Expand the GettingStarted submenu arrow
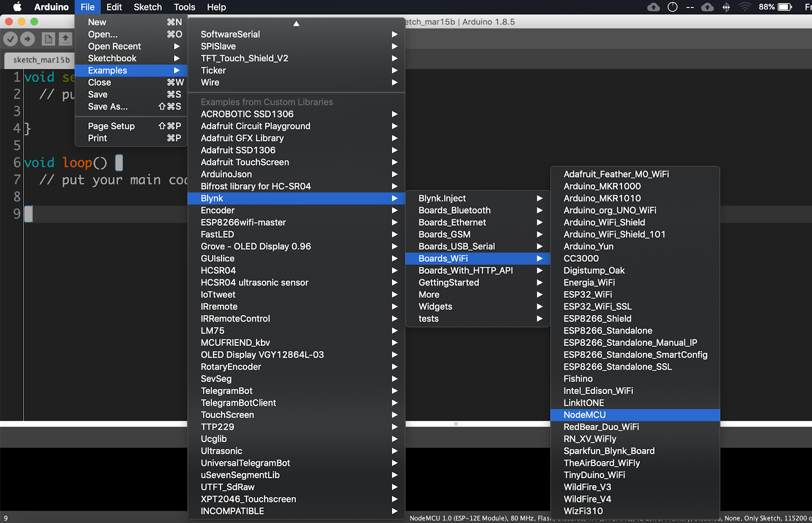Image resolution: width=812 pixels, height=523 pixels. pyautogui.click(x=539, y=283)
